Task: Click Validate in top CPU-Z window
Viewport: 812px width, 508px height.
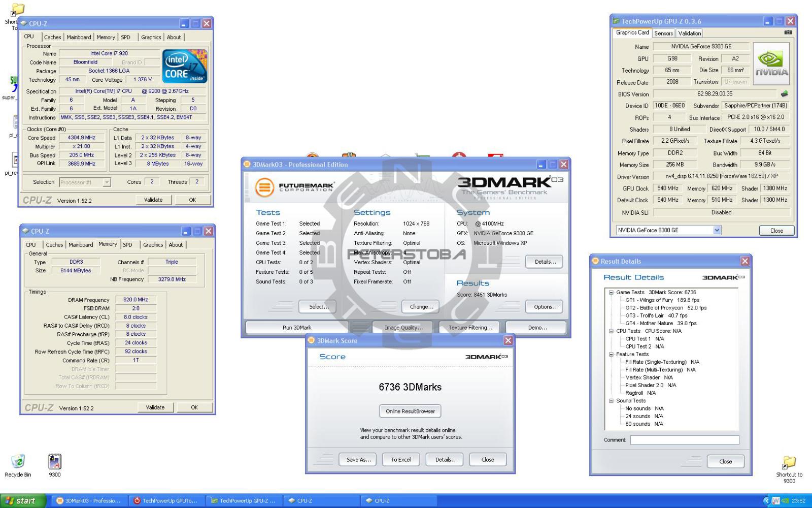Action: [153, 200]
